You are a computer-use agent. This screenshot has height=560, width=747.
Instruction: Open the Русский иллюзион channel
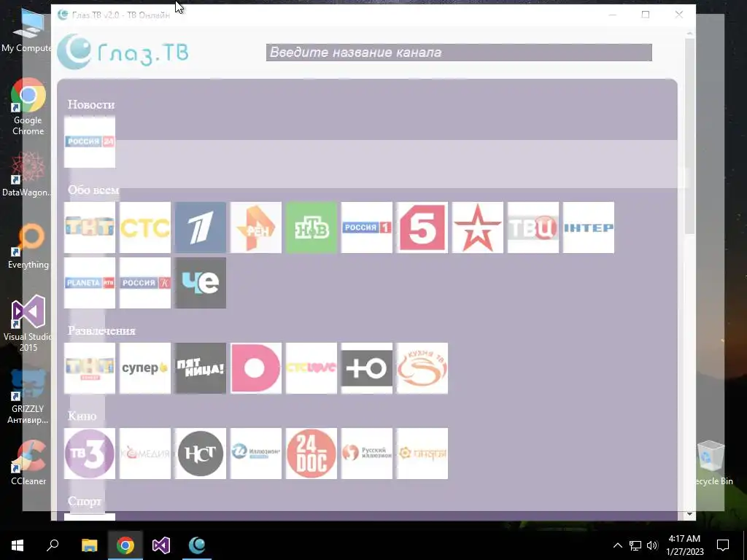[x=367, y=454]
